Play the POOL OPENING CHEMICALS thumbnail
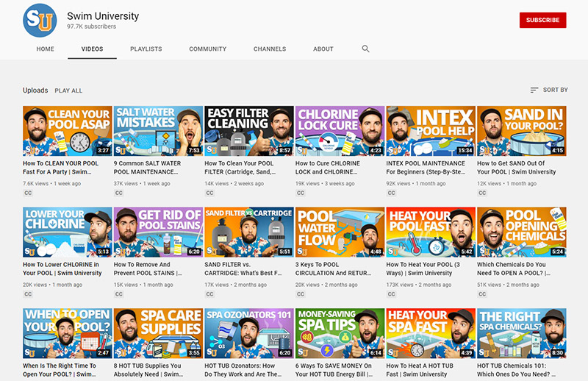 point(522,232)
